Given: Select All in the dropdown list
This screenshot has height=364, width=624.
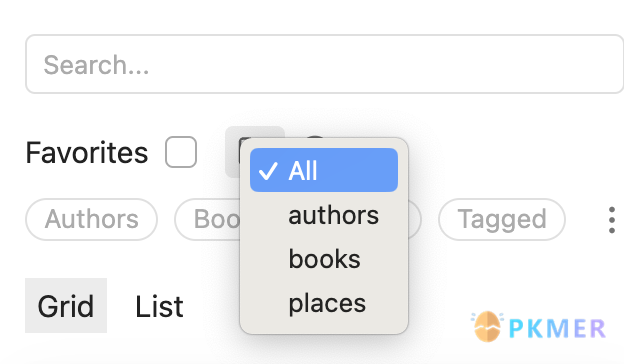Looking at the screenshot, I should pos(324,170).
